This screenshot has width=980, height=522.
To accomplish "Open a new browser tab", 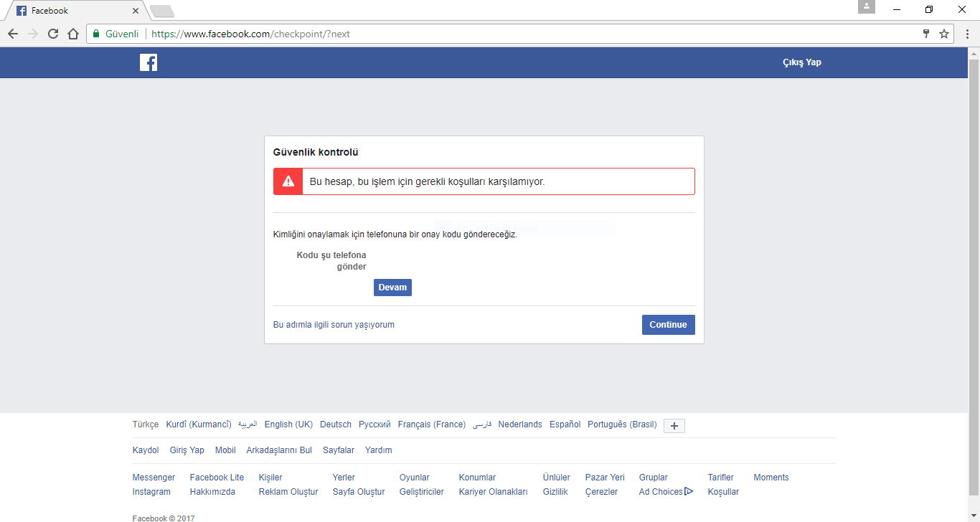I will [x=162, y=11].
